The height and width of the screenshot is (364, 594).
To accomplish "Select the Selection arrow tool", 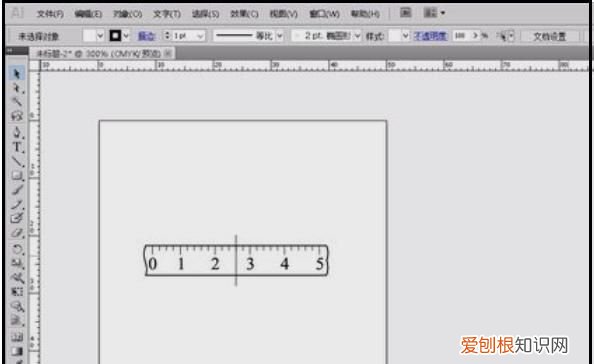I will click(x=17, y=73).
